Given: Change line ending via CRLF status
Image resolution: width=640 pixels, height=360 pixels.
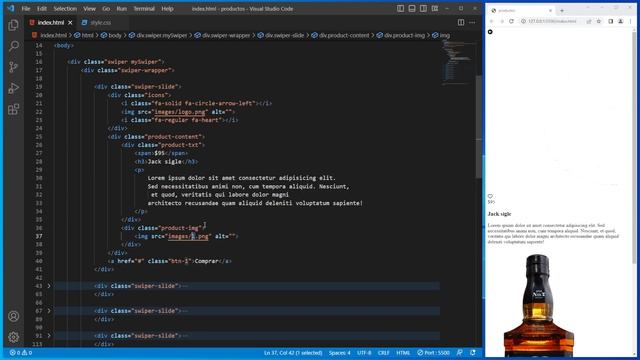Looking at the screenshot, I should point(383,353).
